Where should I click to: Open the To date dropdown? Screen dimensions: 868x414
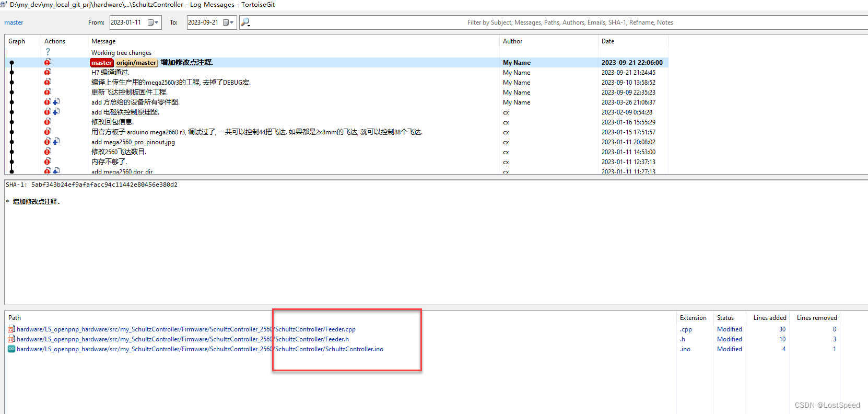point(228,22)
